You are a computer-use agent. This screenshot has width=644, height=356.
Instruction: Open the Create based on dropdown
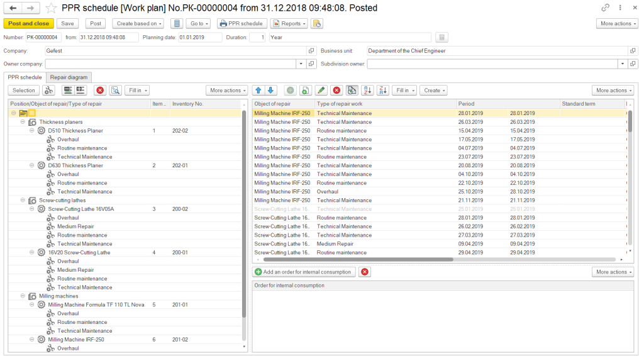point(138,23)
